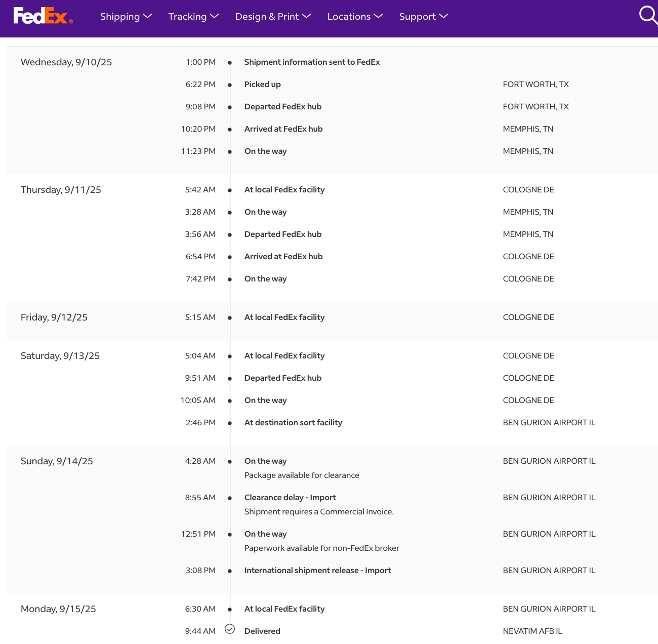658x644 pixels.
Task: Select the Monday, 9/15/25 date heading
Action: coord(58,609)
